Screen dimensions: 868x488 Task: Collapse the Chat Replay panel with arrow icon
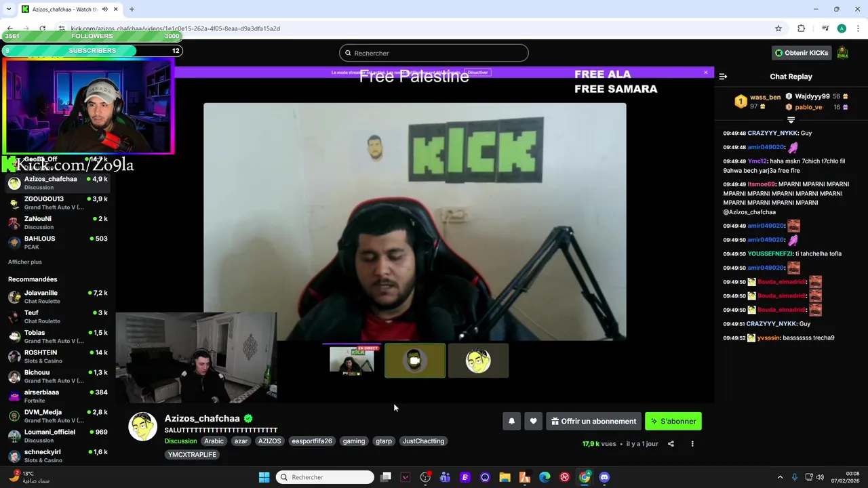pos(723,77)
